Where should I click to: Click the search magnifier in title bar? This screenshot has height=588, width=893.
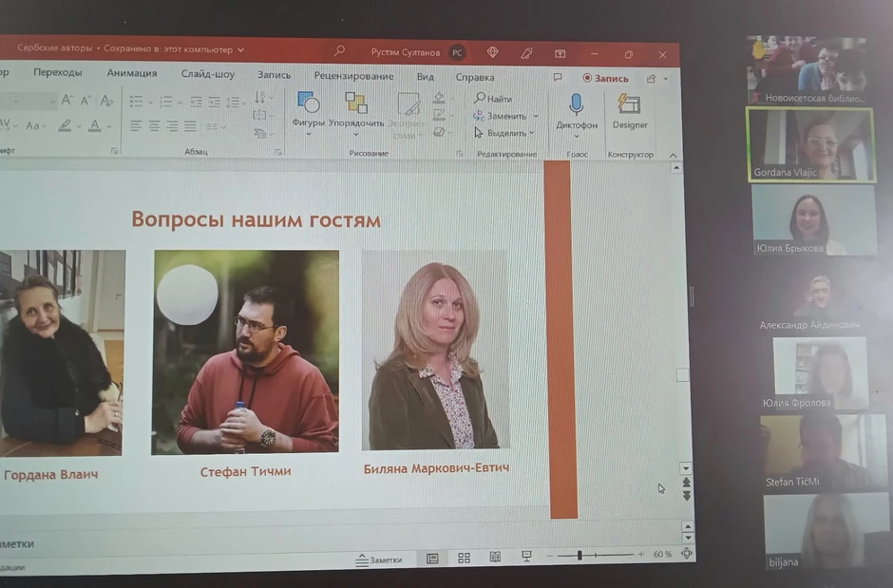339,51
